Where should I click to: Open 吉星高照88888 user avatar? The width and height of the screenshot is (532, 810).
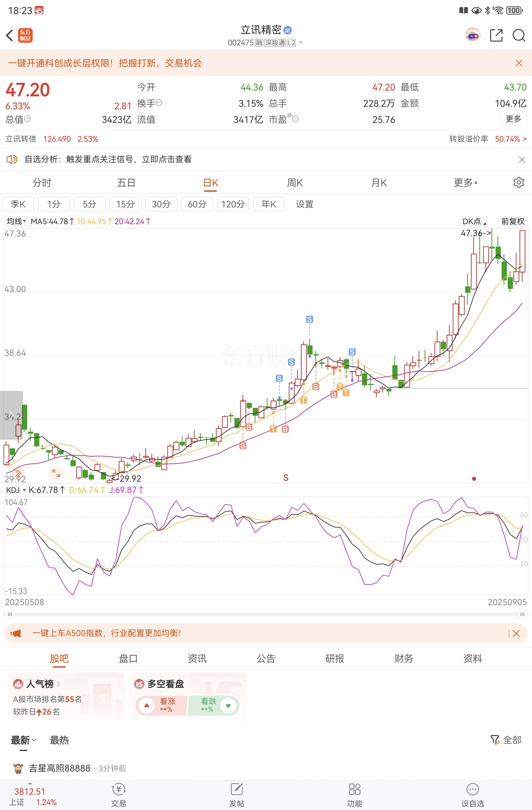point(18,768)
